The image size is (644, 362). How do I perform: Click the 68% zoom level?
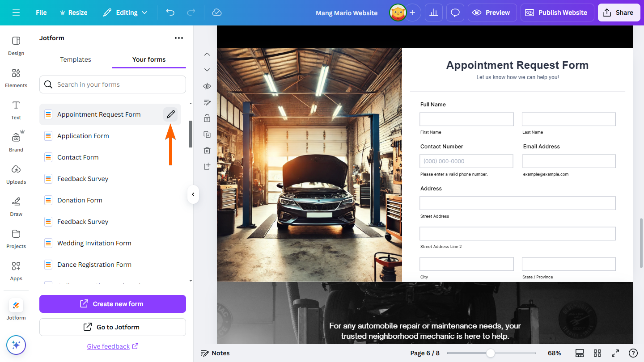click(554, 353)
